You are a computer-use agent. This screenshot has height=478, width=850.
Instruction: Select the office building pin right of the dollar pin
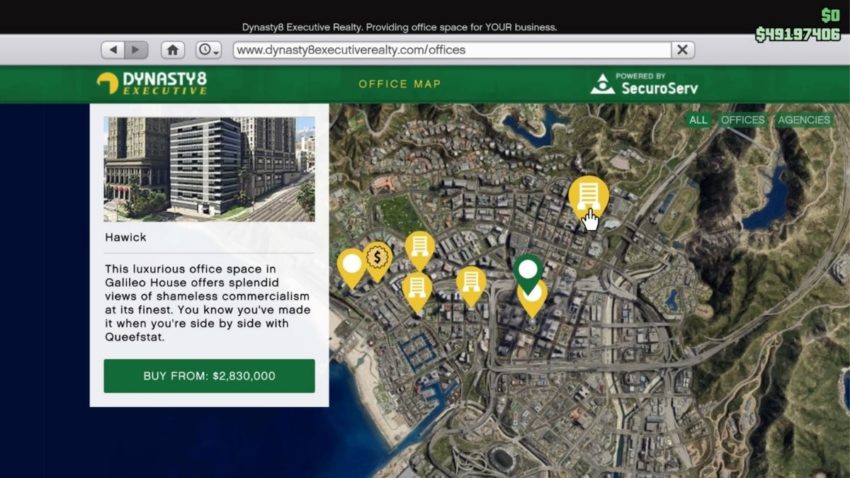(420, 249)
